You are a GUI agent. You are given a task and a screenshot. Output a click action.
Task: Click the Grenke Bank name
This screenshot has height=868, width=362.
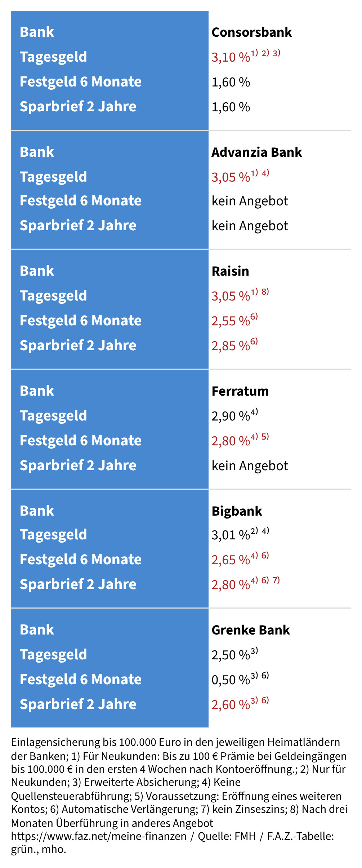pyautogui.click(x=251, y=630)
